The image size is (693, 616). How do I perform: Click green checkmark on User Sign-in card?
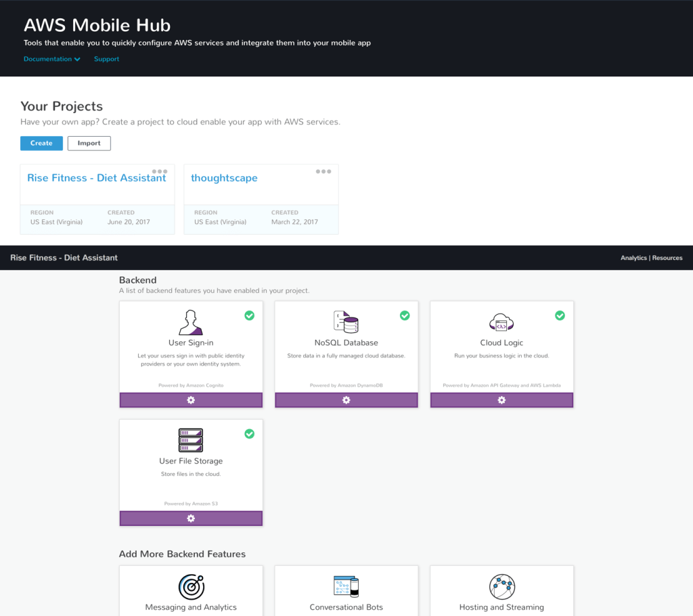point(249,315)
